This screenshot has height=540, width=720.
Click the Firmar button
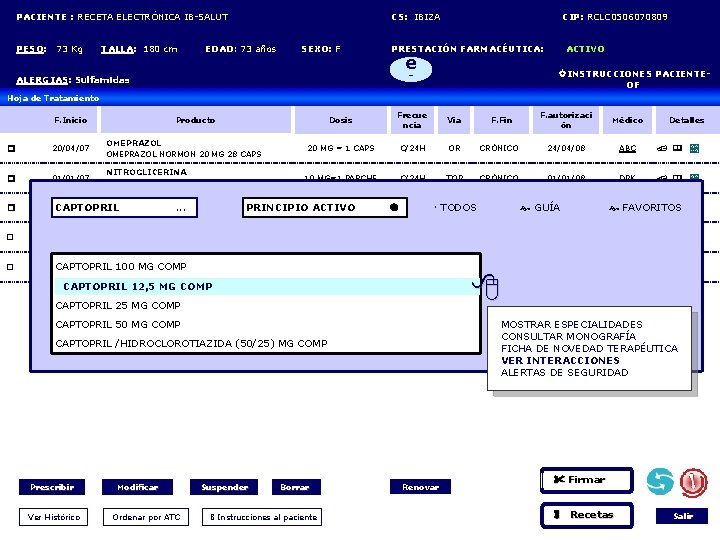click(587, 480)
